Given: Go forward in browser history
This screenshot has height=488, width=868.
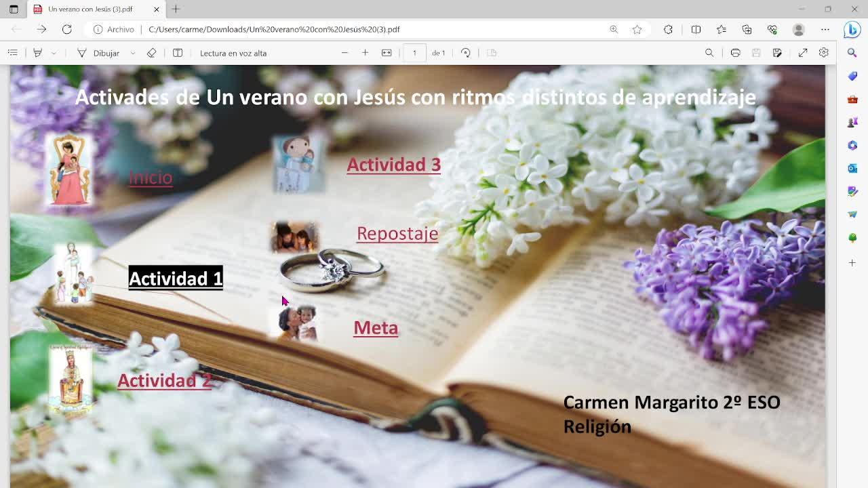Looking at the screenshot, I should 41,29.
